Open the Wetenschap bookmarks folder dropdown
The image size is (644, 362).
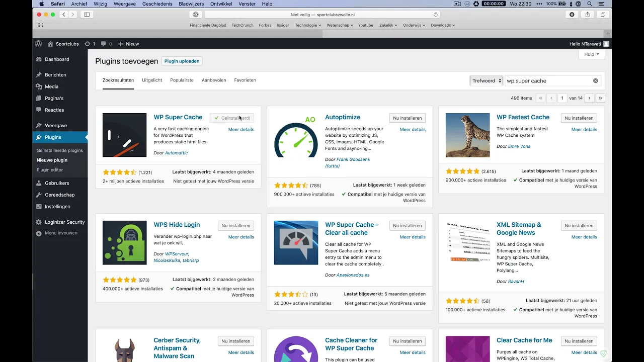pyautogui.click(x=340, y=25)
